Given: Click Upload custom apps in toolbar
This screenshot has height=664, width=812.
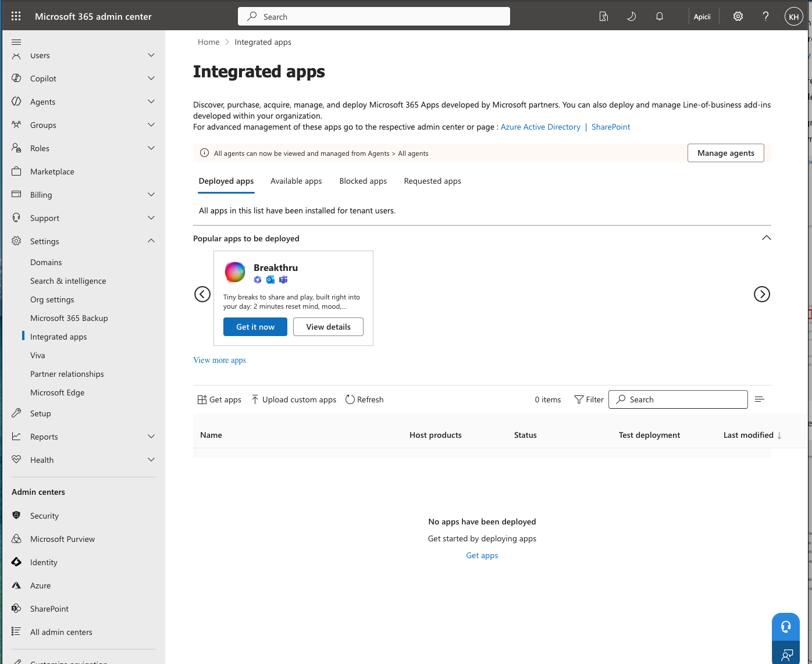Looking at the screenshot, I should [x=294, y=399].
